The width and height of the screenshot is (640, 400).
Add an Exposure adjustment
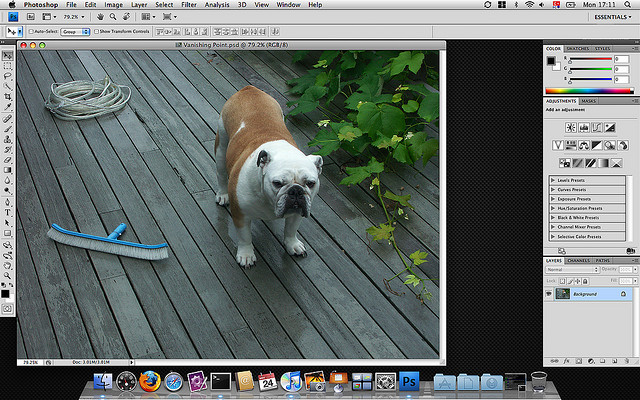[610, 128]
